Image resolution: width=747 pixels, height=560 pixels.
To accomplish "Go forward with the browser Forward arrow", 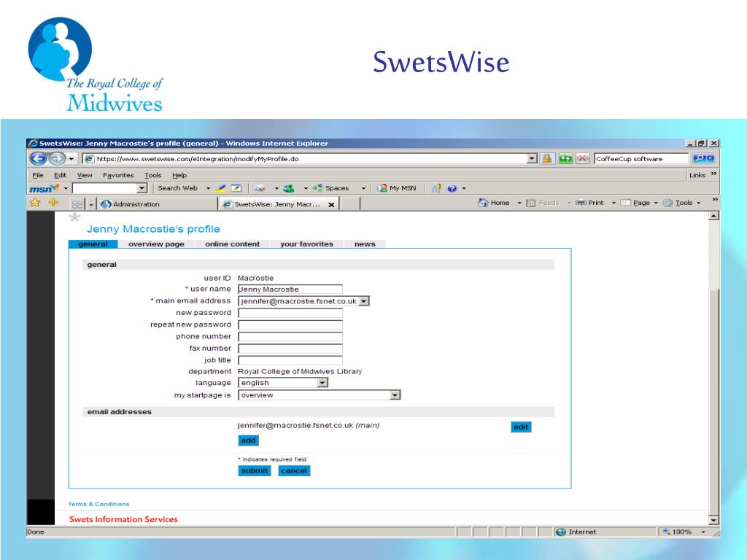I will [x=57, y=158].
